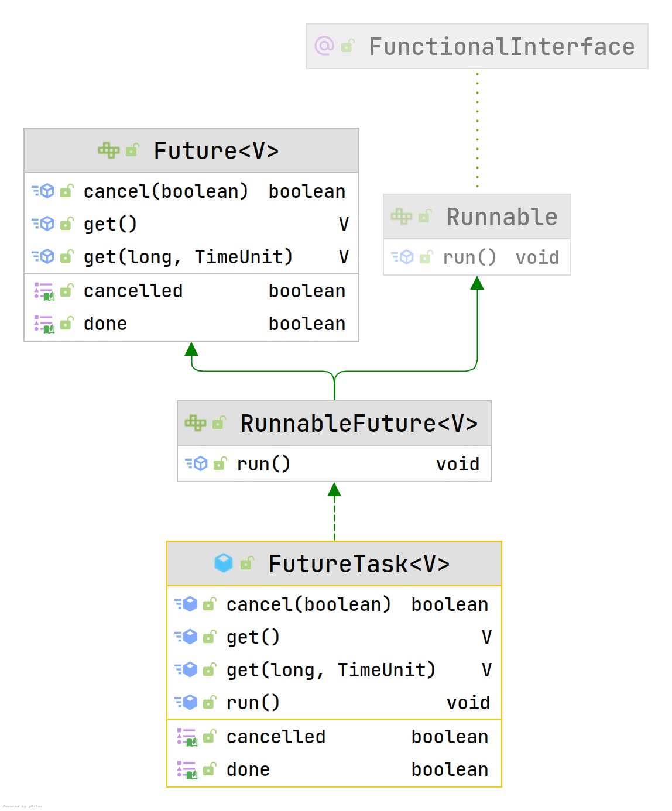Select the get() method in FutureTask<V>
Viewport: 672px width, 811px height.
[253, 637]
